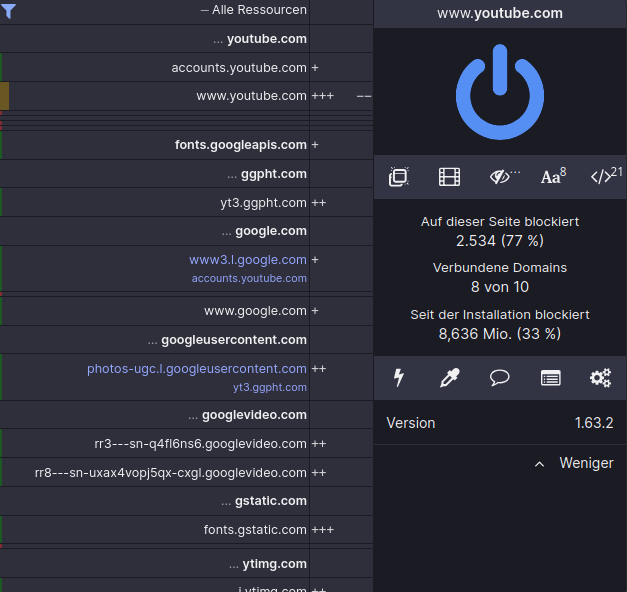Enter element zapper mode lightning icon

(x=399, y=378)
